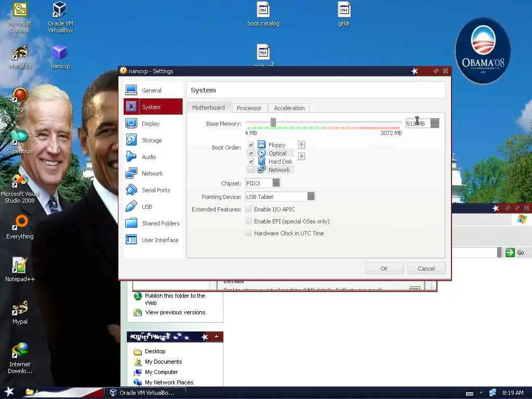
Task: Uncheck Optical in boot order
Action: (251, 153)
